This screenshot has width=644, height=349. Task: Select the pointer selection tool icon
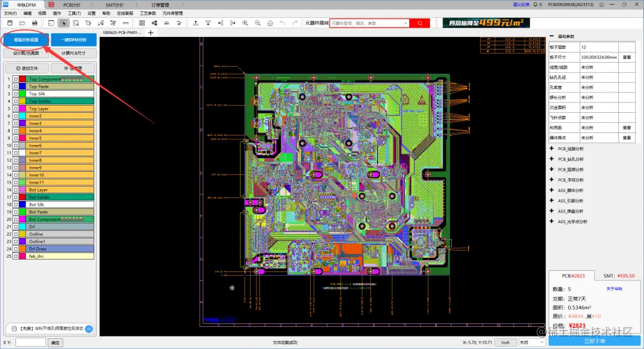click(63, 23)
